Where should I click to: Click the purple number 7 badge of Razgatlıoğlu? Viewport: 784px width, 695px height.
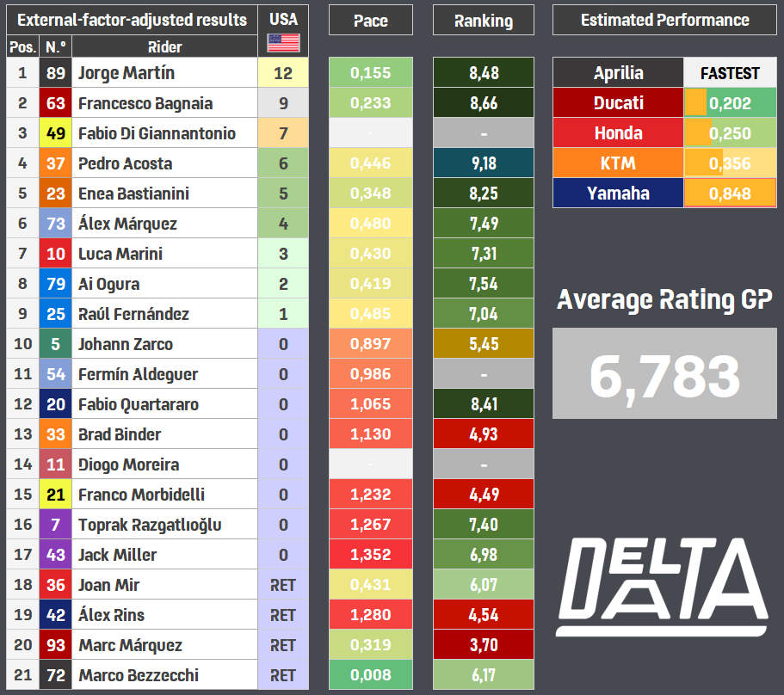pyautogui.click(x=54, y=525)
